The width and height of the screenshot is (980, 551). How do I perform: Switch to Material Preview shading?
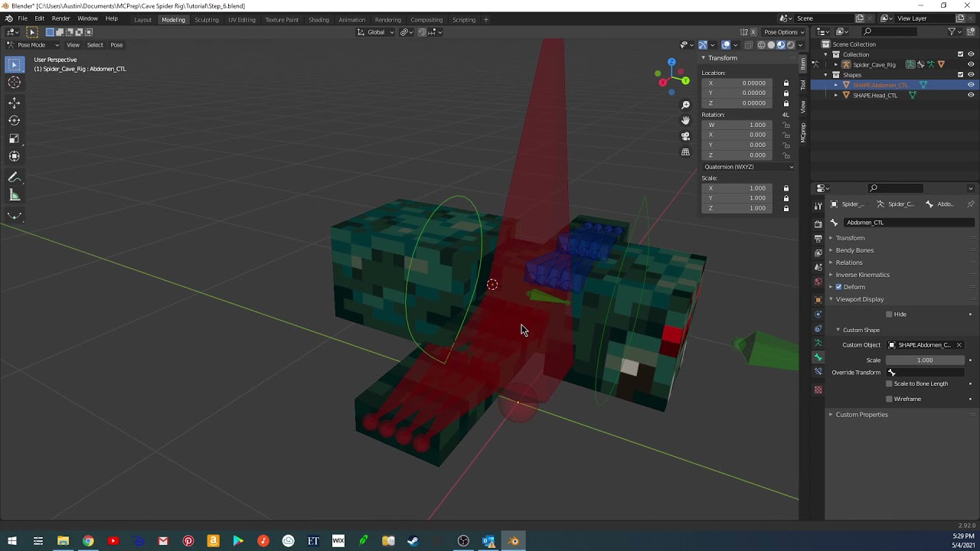point(780,44)
